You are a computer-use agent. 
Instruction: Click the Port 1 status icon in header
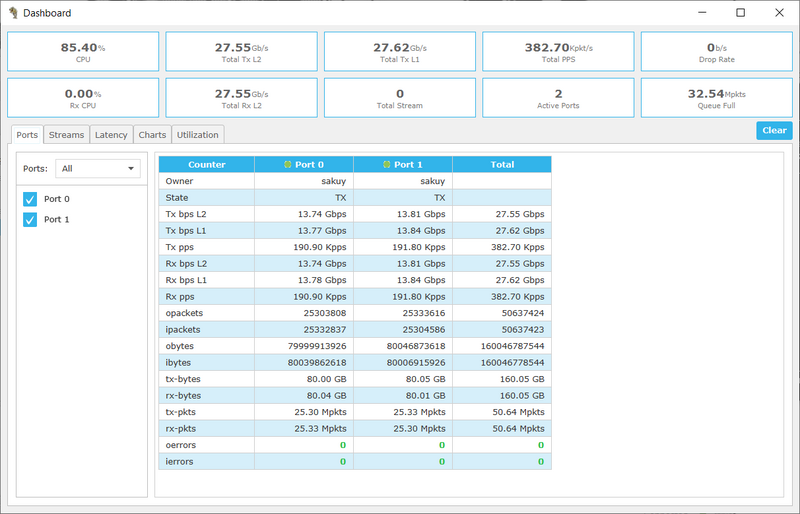(387, 165)
